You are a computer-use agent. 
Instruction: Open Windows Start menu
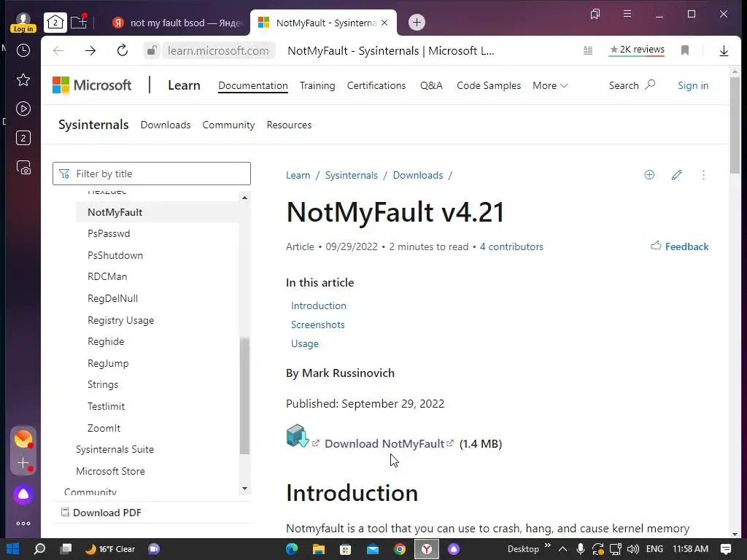click(13, 549)
